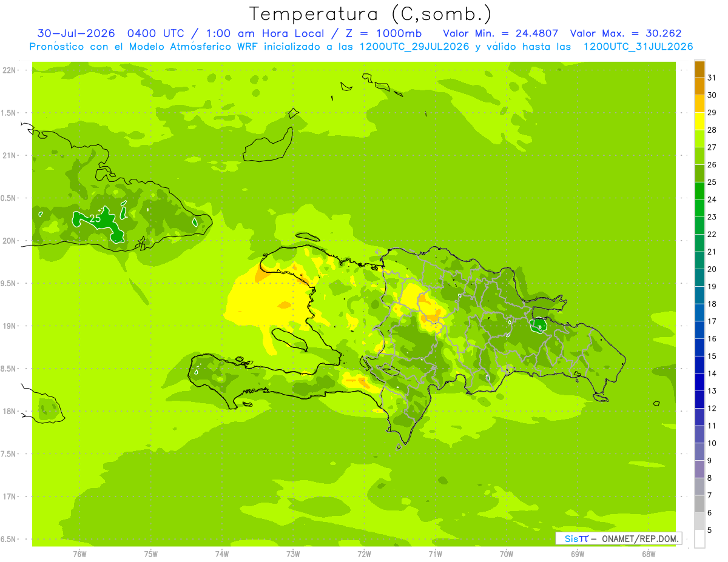Viewport: 728px width, 562px height.
Task: Click 'Valor Max. = 30.262' value
Action: (x=626, y=33)
